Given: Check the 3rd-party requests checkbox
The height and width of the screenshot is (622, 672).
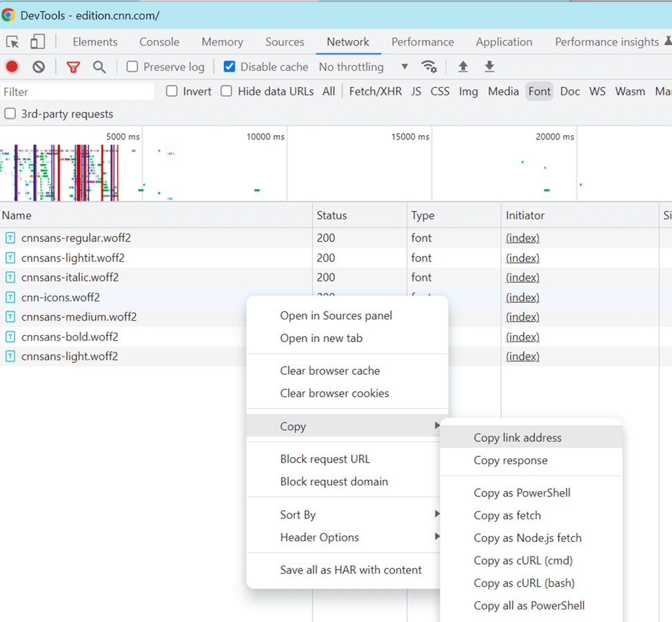Looking at the screenshot, I should (x=10, y=114).
